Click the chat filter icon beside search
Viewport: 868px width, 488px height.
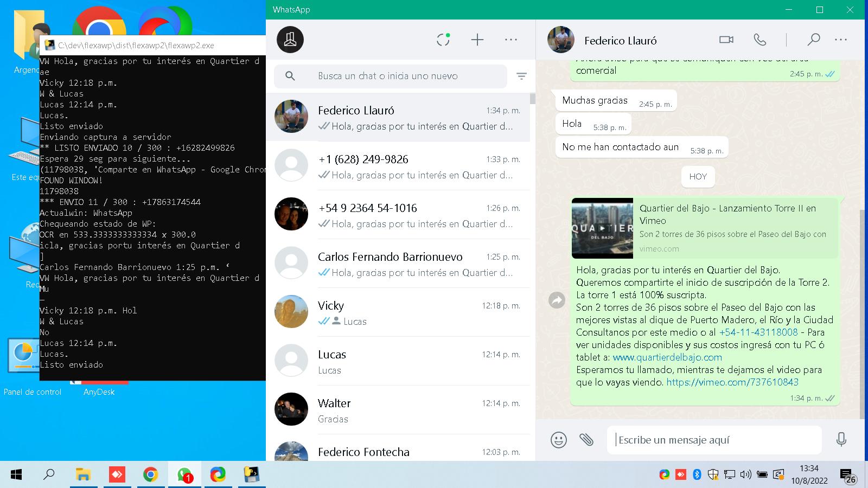tap(521, 76)
